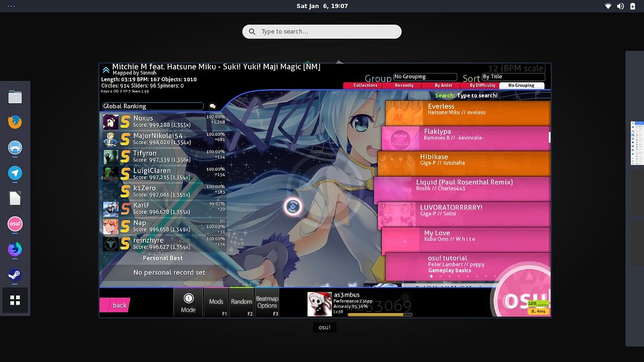
Task: Click the volume icon in top bar
Action: point(620,6)
